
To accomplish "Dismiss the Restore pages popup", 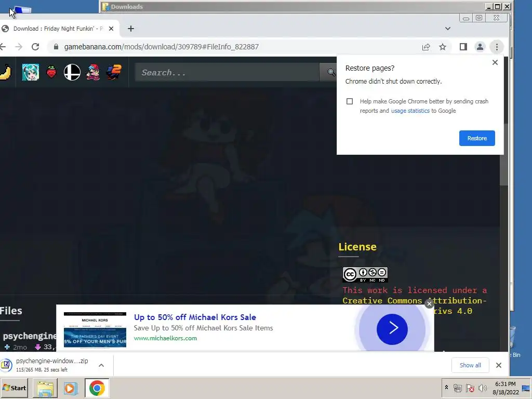I will (495, 62).
